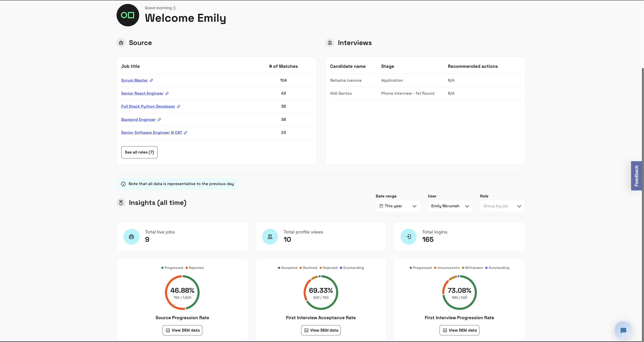Click View DEI data for Source Progression Rate
Viewport: 644px width, 342px height.
point(182,330)
